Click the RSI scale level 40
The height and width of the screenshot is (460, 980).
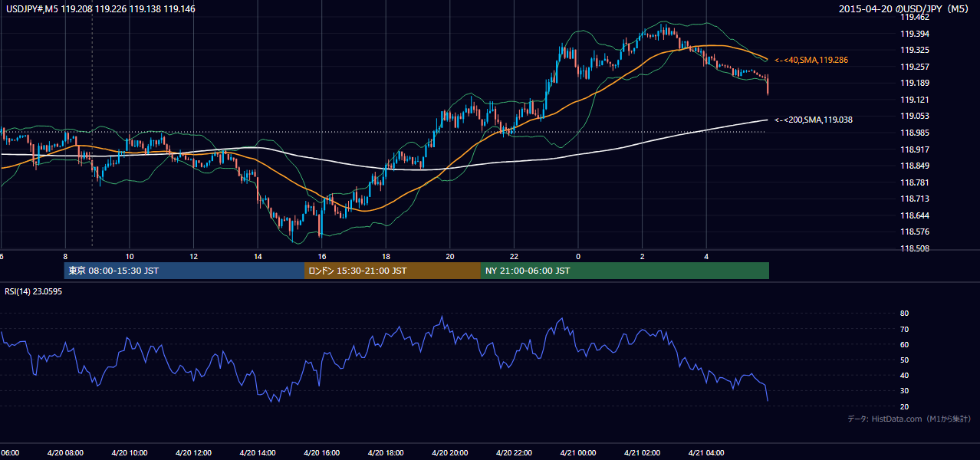point(904,375)
